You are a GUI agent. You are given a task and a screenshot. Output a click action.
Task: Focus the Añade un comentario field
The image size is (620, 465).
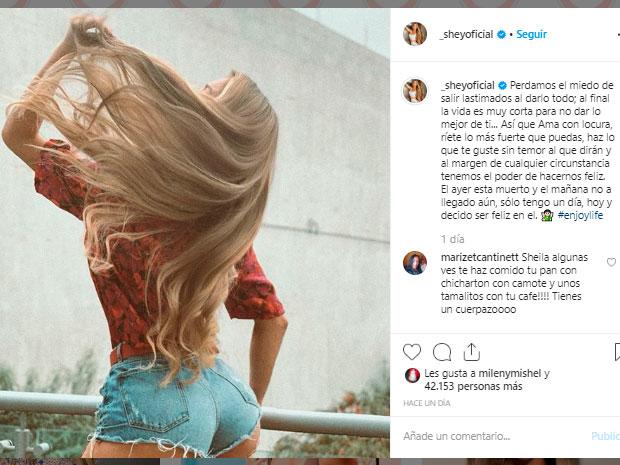[494, 436]
